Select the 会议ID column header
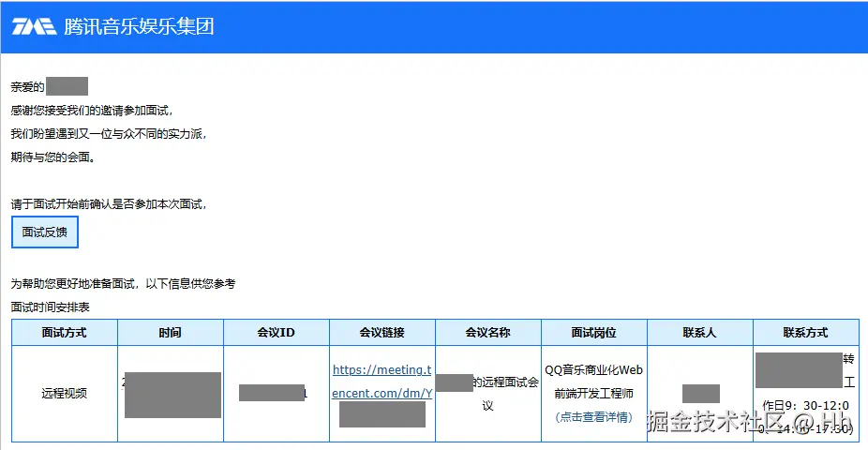The height and width of the screenshot is (450, 868). pos(277,332)
